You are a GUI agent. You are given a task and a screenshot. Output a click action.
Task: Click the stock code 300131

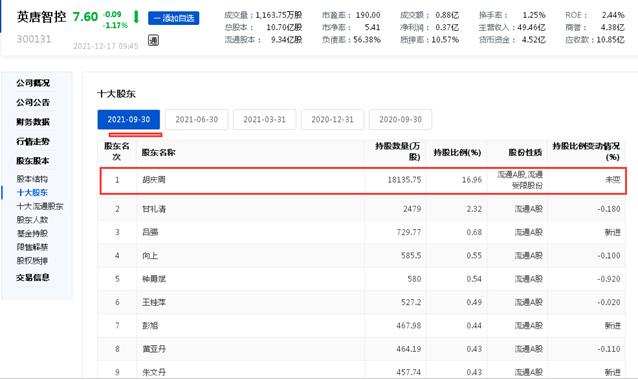[x=34, y=39]
